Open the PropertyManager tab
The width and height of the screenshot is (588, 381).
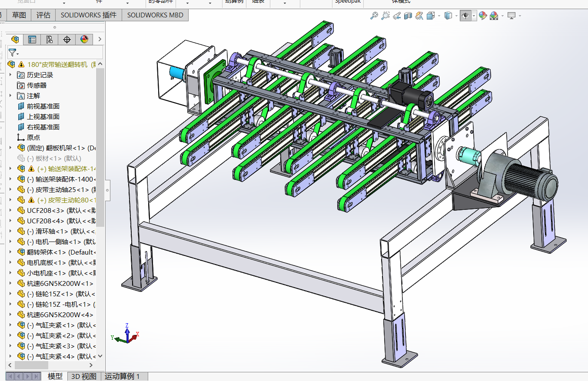pos(32,40)
